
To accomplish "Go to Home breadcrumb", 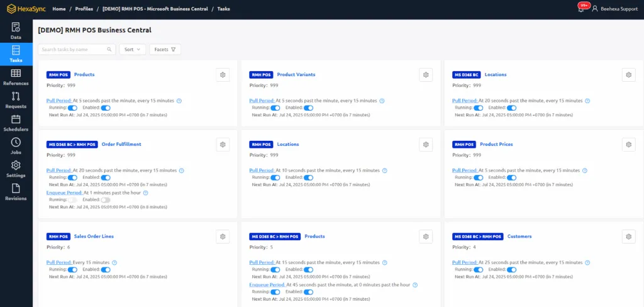I will point(59,9).
